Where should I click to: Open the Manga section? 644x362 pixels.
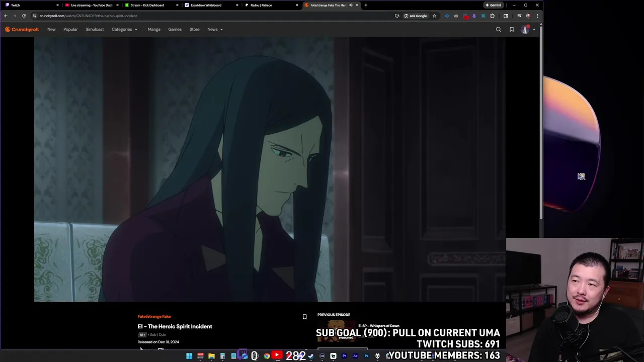pyautogui.click(x=154, y=29)
